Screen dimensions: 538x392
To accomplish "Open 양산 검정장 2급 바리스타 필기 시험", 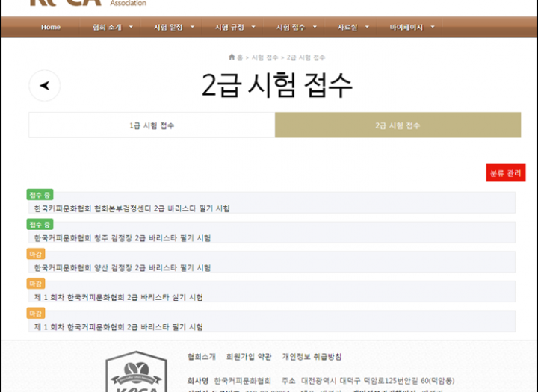I will [x=123, y=267].
